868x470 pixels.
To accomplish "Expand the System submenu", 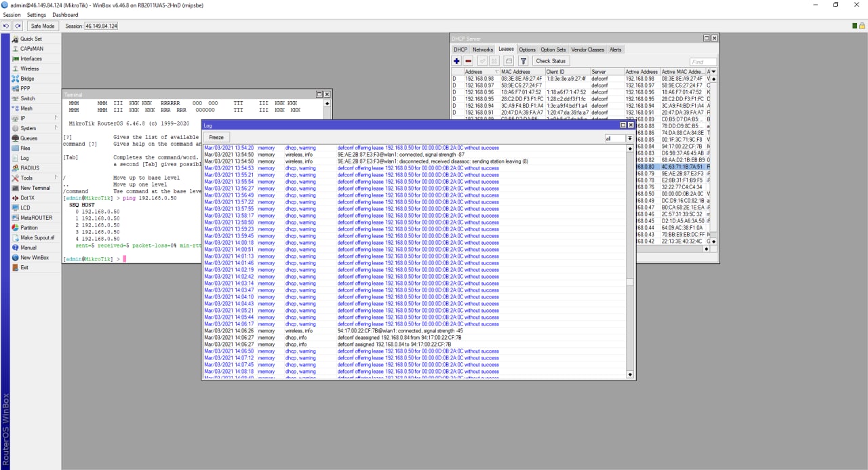I will (35, 128).
